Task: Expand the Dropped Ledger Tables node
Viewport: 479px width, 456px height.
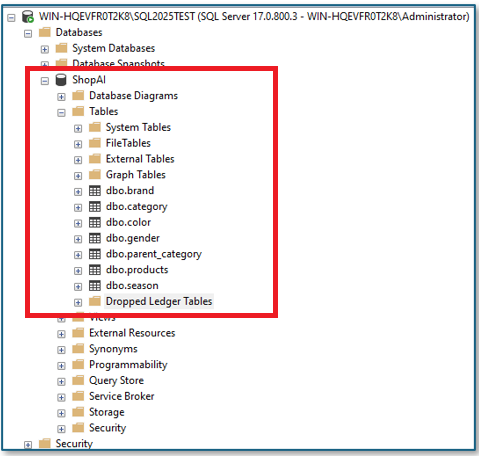Action: pos(78,303)
